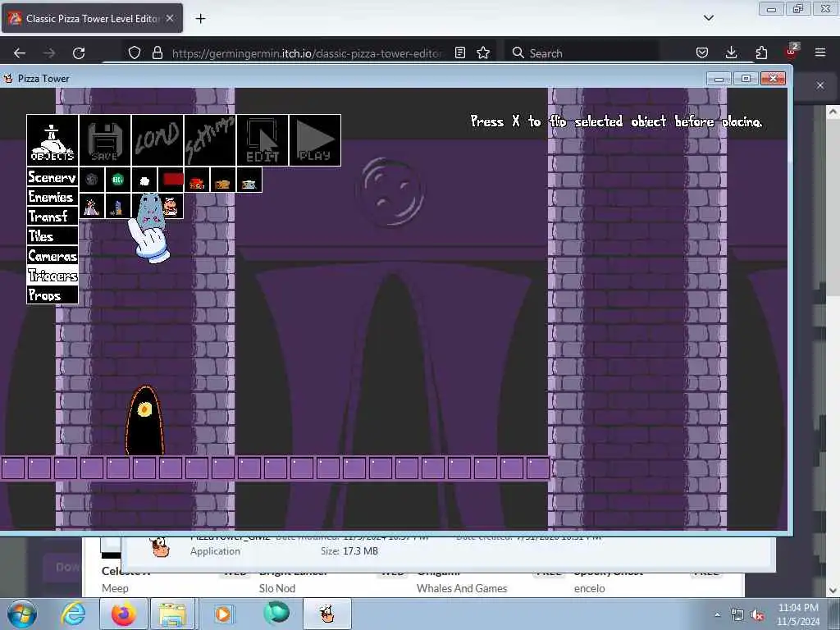This screenshot has width=840, height=630.
Task: Reload the Firefox page
Action: pyautogui.click(x=79, y=53)
